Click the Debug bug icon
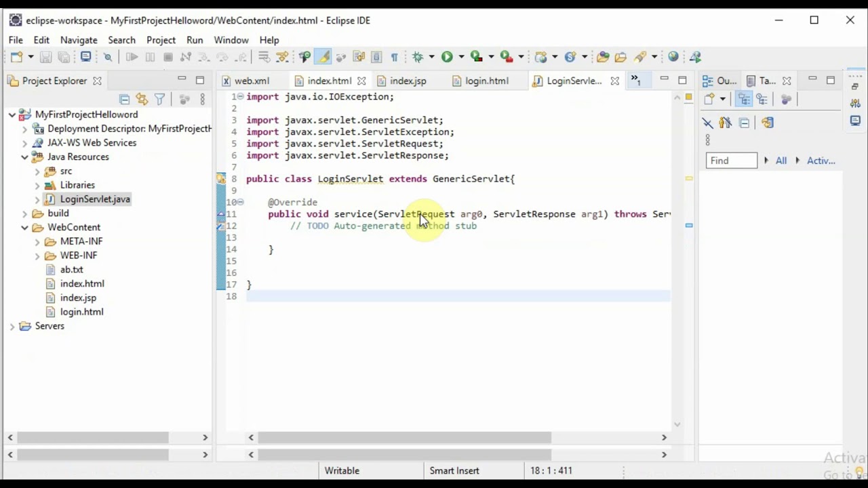Image resolution: width=868 pixels, height=488 pixels. [x=418, y=57]
